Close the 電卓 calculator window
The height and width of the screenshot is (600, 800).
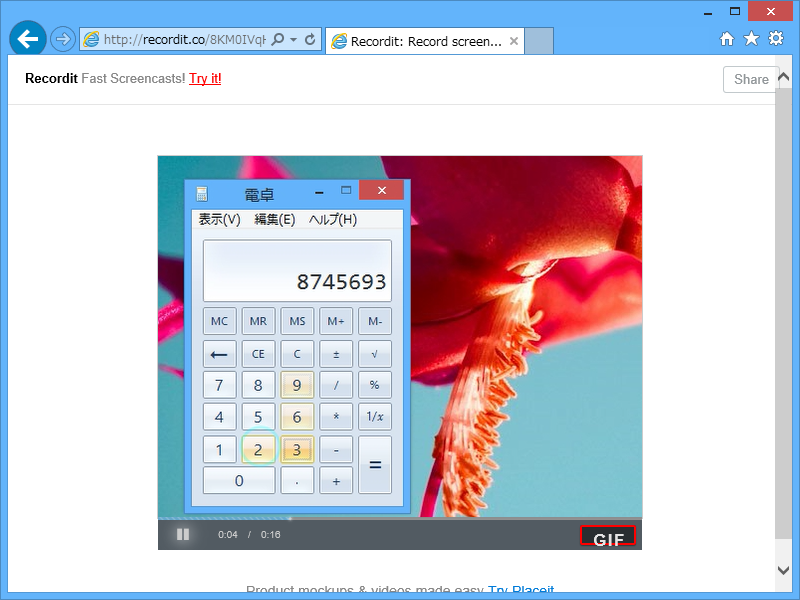(382, 190)
